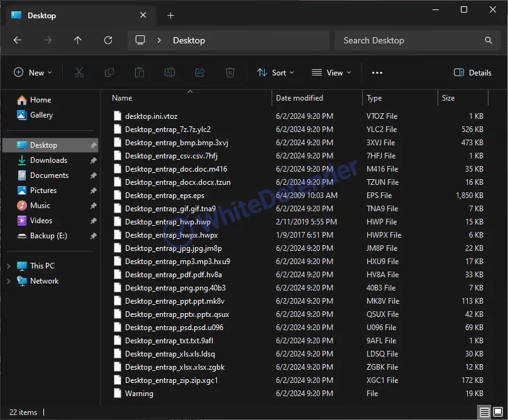508x420 pixels.
Task: Toggle the Details pane button
Action: [x=473, y=73]
